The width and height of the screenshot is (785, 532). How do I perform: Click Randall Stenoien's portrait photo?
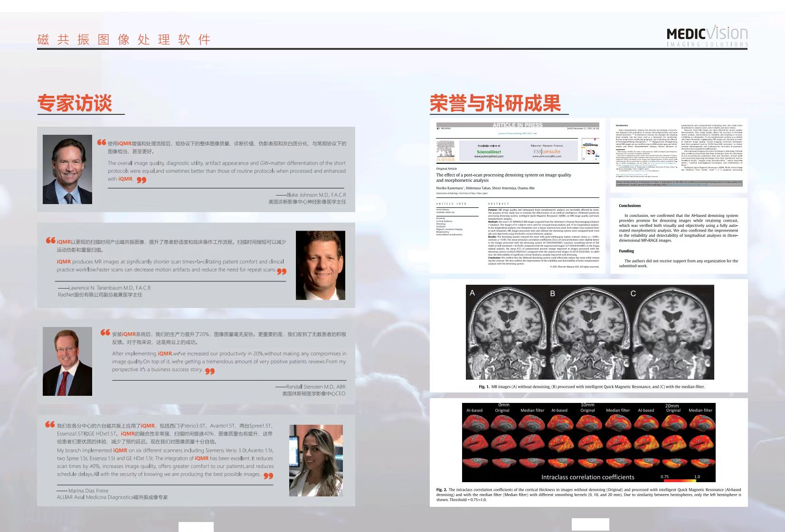point(67,361)
